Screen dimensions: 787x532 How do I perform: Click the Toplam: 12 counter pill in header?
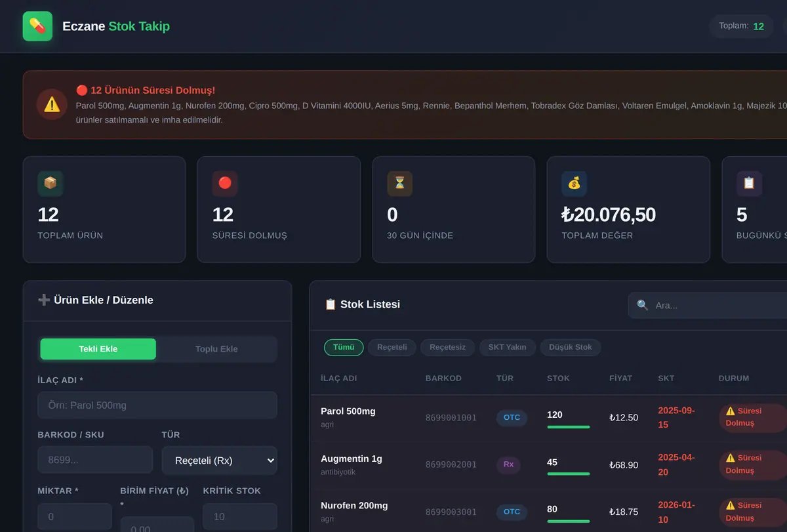pyautogui.click(x=742, y=26)
